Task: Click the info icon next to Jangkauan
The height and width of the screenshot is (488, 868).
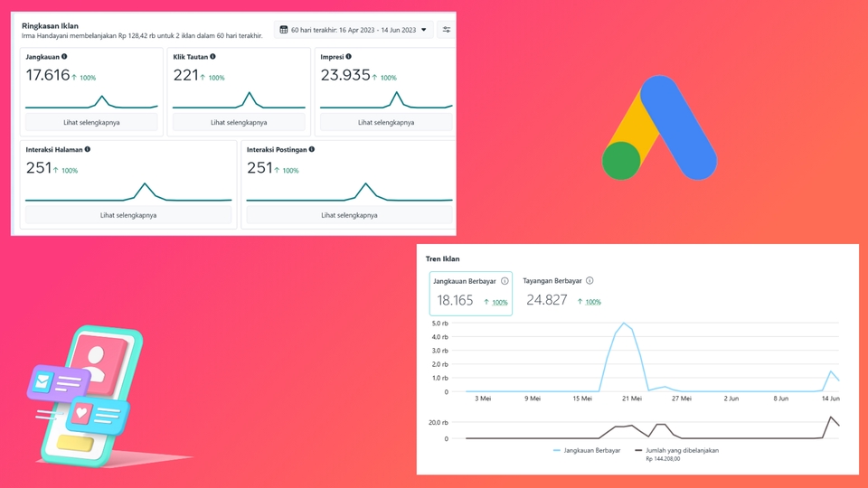Action: (64, 56)
